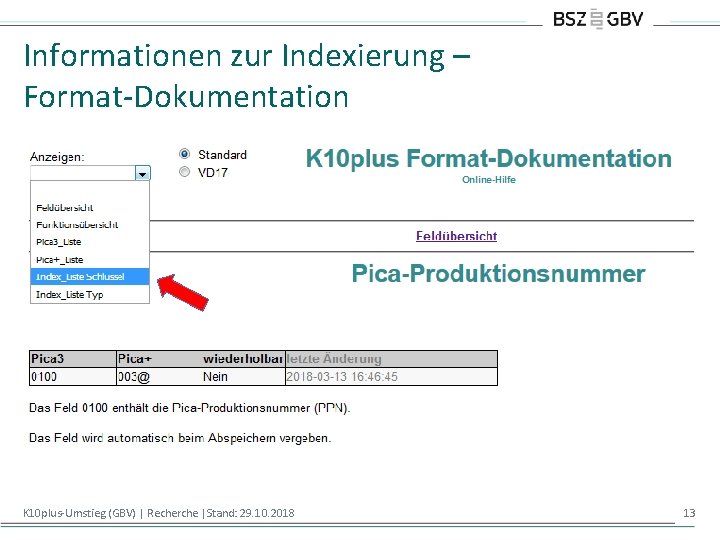Click the K10plus Format-Dokumentation heading
This screenshot has height=540, width=720.
[x=489, y=158]
